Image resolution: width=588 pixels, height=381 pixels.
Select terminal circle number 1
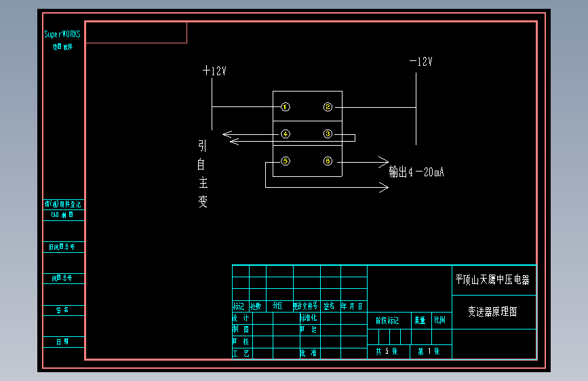tap(286, 107)
